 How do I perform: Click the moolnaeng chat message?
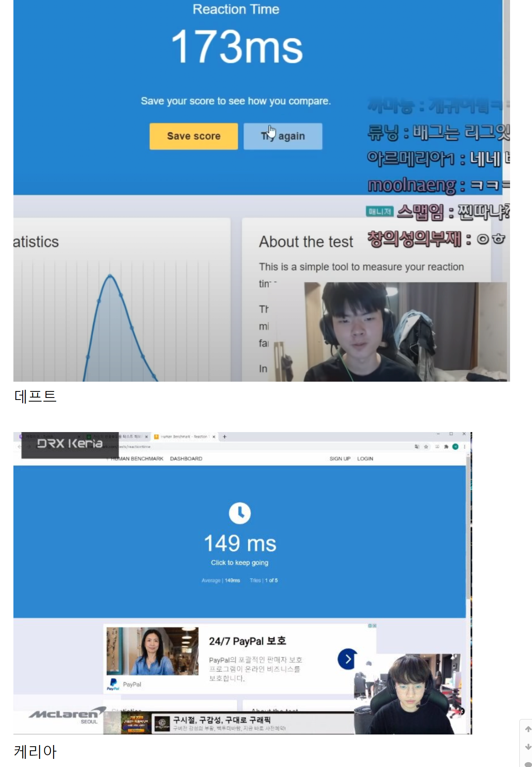coord(438,185)
